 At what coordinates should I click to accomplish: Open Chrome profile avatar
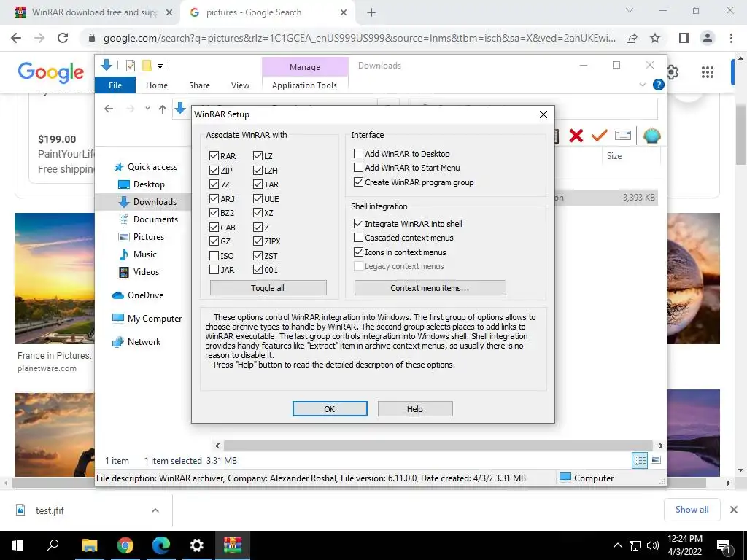click(708, 38)
